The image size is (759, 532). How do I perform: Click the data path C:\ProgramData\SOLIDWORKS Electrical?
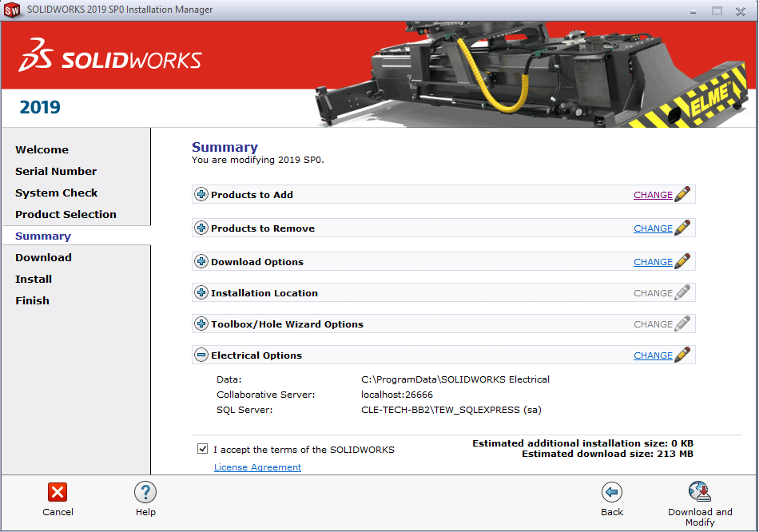(455, 379)
